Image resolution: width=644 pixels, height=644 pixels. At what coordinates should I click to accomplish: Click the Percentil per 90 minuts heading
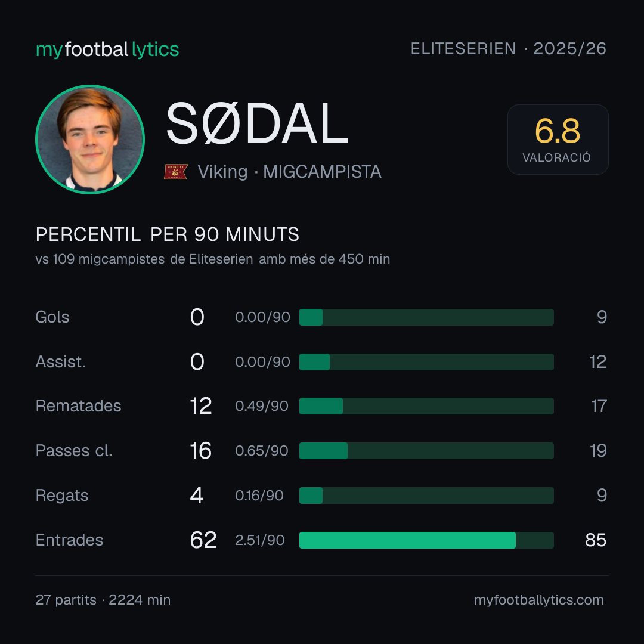168,234
